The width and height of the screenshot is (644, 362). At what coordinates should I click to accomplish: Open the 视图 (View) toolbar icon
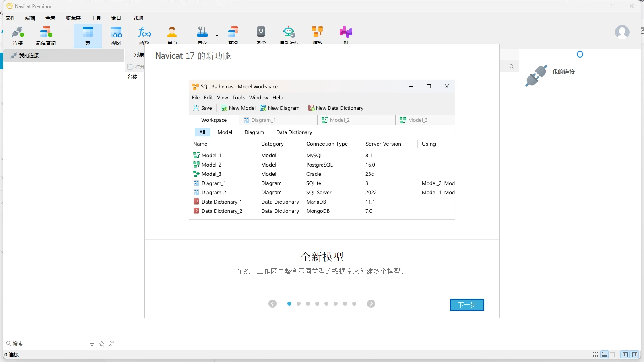116,36
